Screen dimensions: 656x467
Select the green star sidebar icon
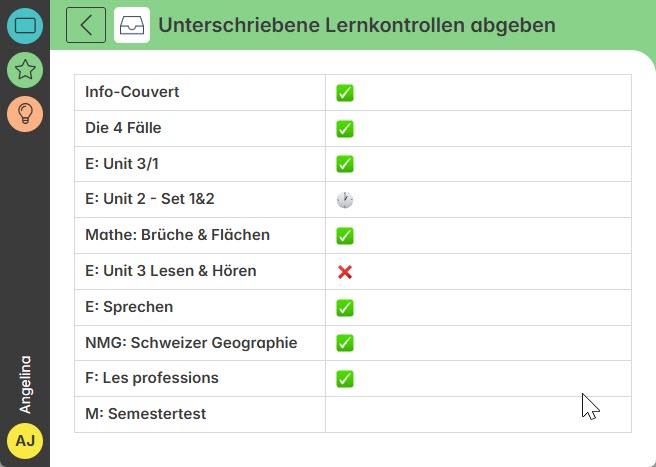tap(25, 69)
